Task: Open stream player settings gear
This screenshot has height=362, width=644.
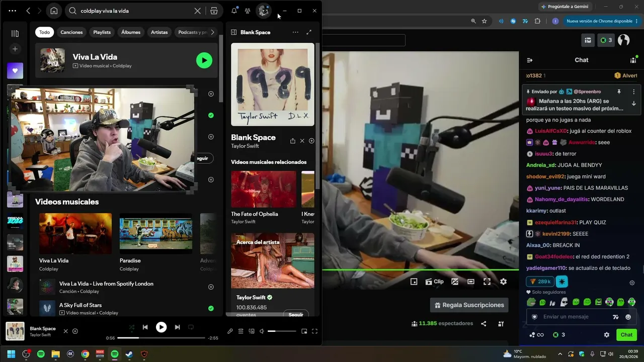Action: click(503, 282)
